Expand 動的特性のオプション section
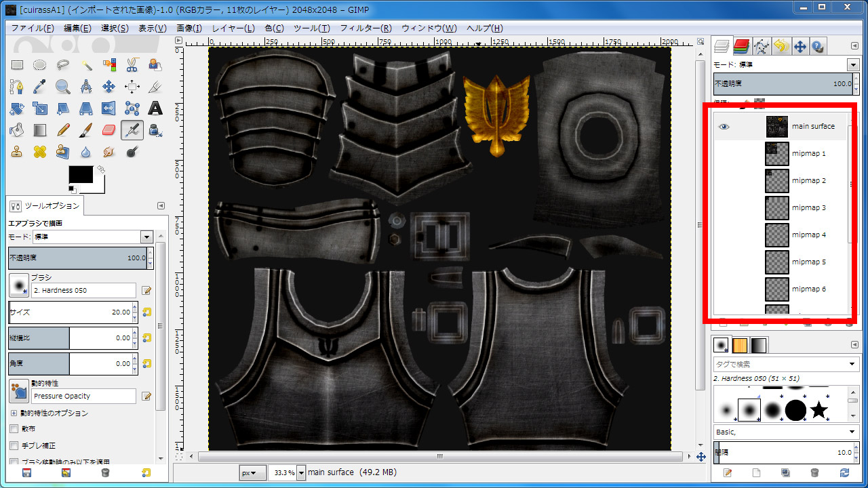This screenshot has width=868, height=488. (14, 413)
